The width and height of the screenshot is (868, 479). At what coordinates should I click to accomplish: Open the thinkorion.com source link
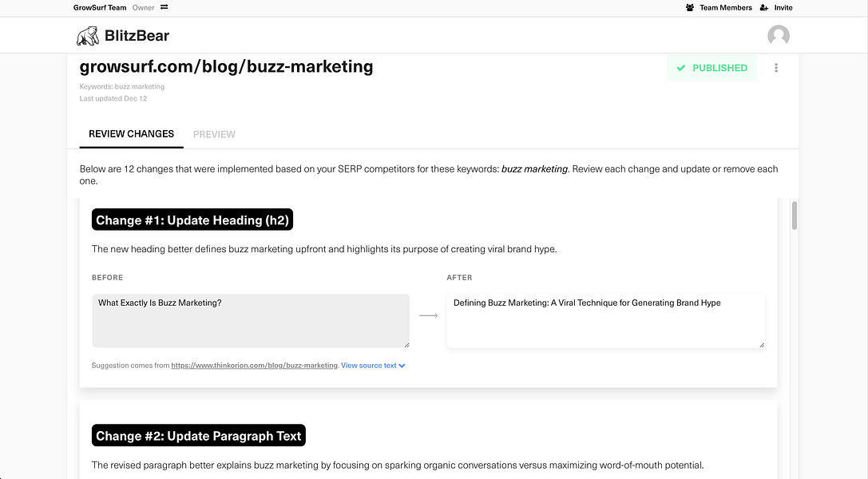point(254,365)
